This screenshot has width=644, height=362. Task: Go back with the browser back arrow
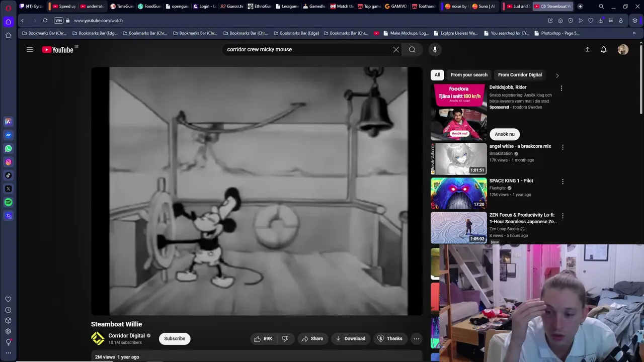tap(22, 21)
